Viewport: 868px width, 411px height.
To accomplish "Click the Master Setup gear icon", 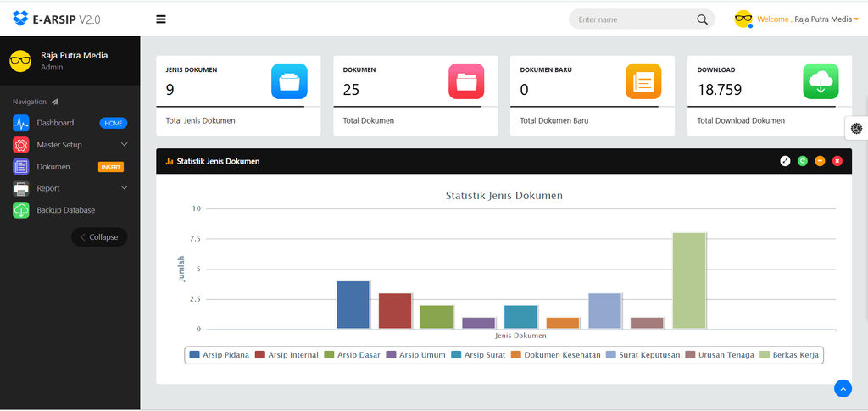I will 21,145.
